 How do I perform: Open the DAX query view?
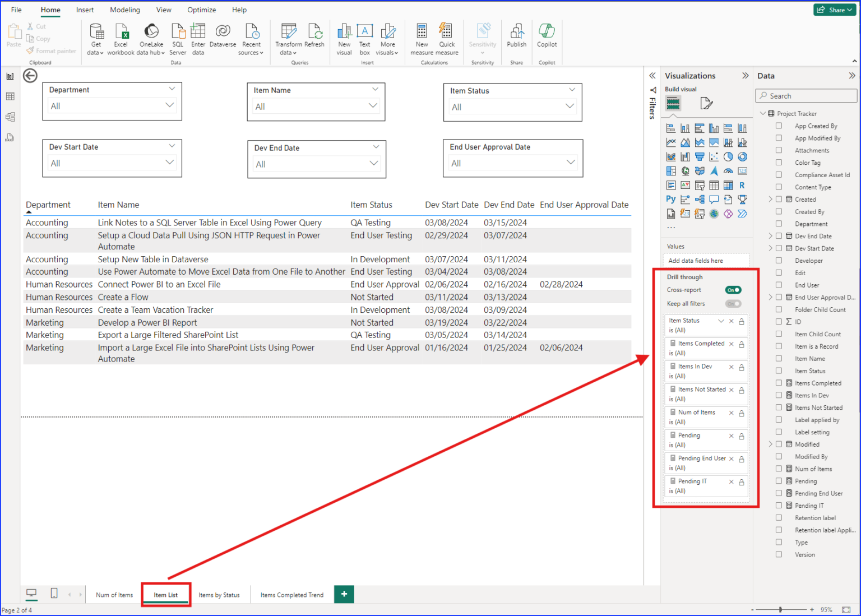click(x=10, y=137)
